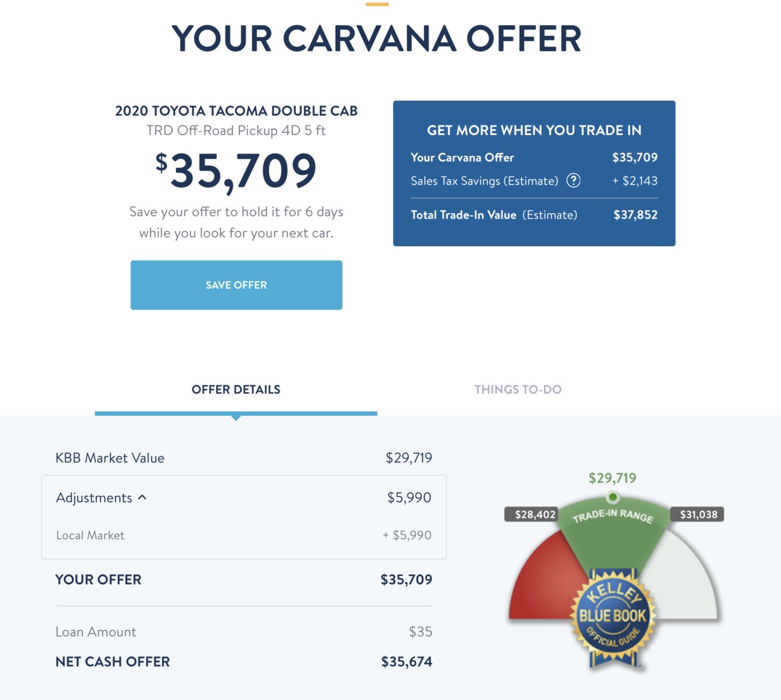781x700 pixels.
Task: Select the Offer Details tab
Action: [236, 389]
